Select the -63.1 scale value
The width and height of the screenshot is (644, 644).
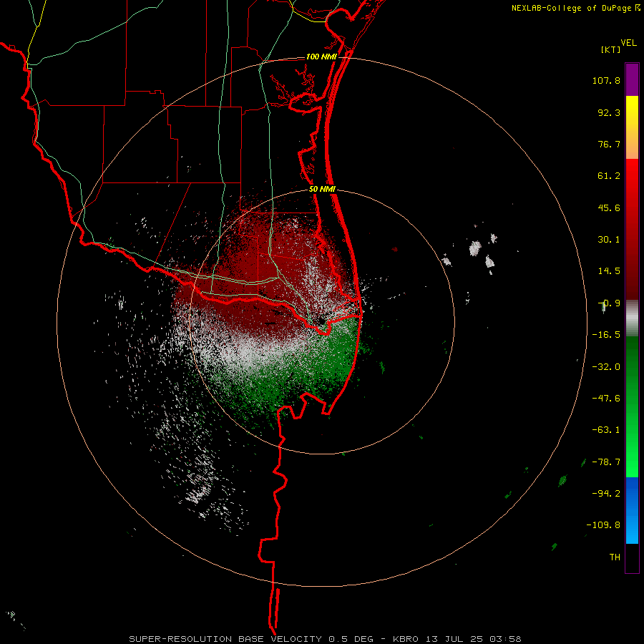pos(606,430)
